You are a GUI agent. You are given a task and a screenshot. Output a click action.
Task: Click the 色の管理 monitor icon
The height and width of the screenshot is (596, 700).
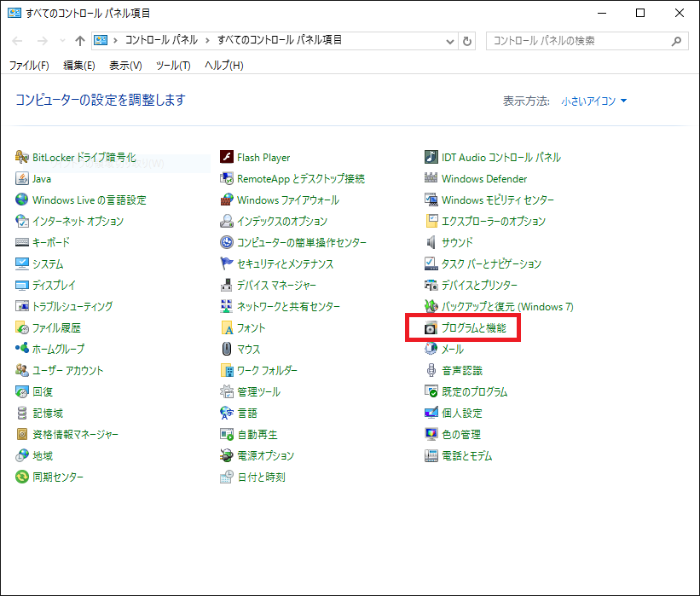(431, 434)
